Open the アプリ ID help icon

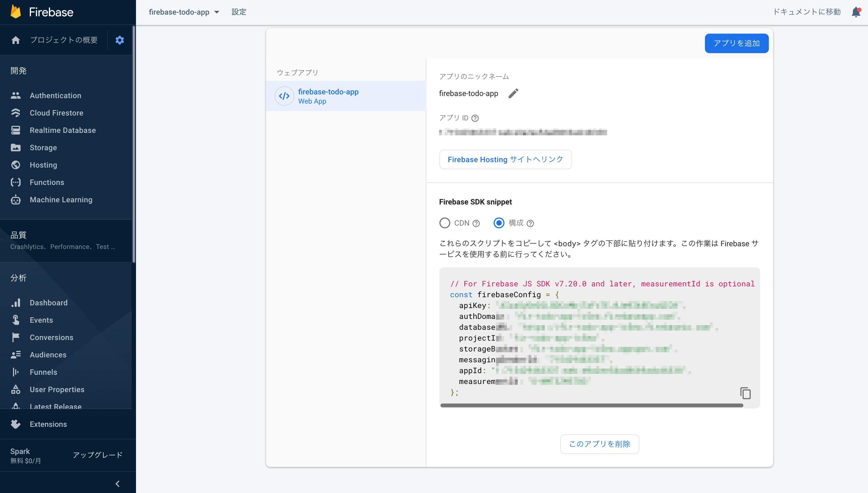(475, 118)
